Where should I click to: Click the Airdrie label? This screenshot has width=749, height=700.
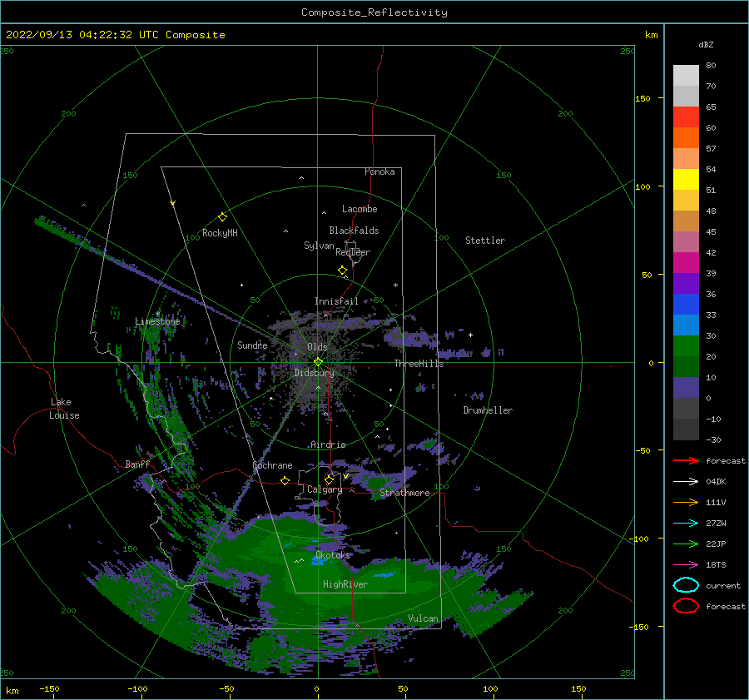coord(328,444)
